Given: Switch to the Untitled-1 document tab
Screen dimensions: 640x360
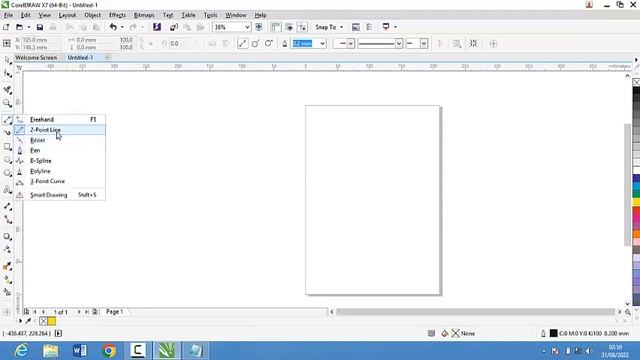Looking at the screenshot, I should (80, 58).
